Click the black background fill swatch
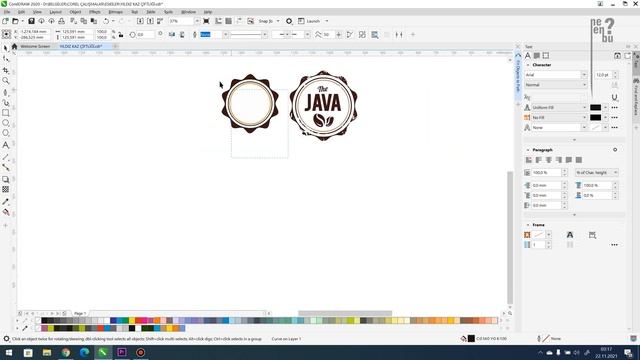This screenshot has width=640, height=360. [596, 118]
